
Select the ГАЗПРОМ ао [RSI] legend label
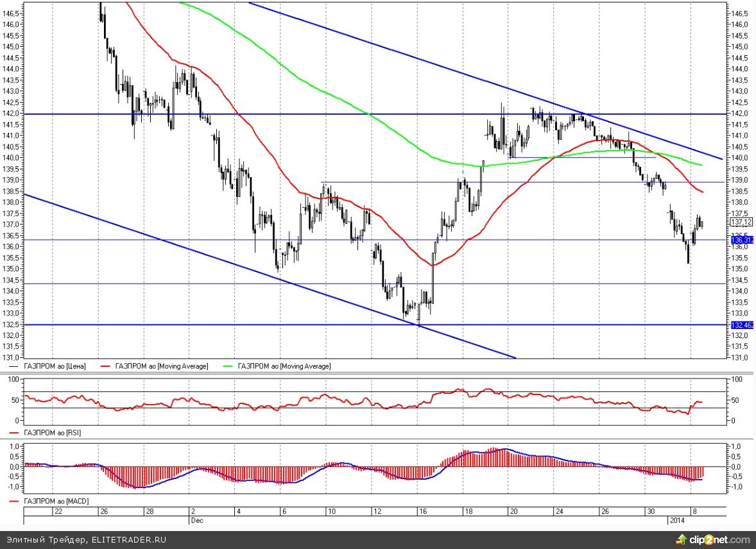(52, 433)
